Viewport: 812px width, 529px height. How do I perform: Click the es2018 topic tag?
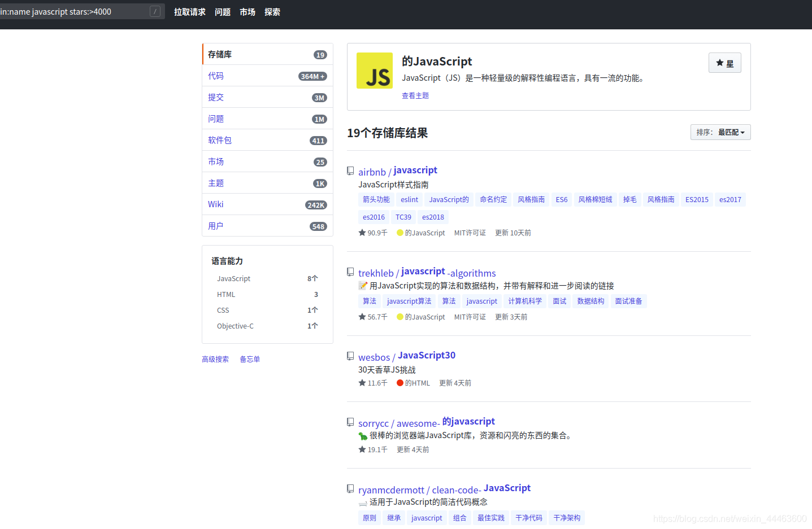[433, 217]
